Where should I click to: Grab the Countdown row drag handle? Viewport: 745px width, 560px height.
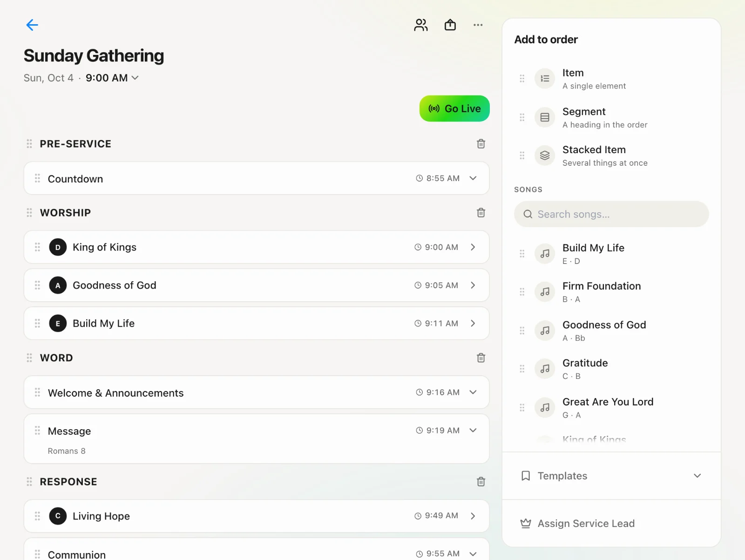[37, 178]
